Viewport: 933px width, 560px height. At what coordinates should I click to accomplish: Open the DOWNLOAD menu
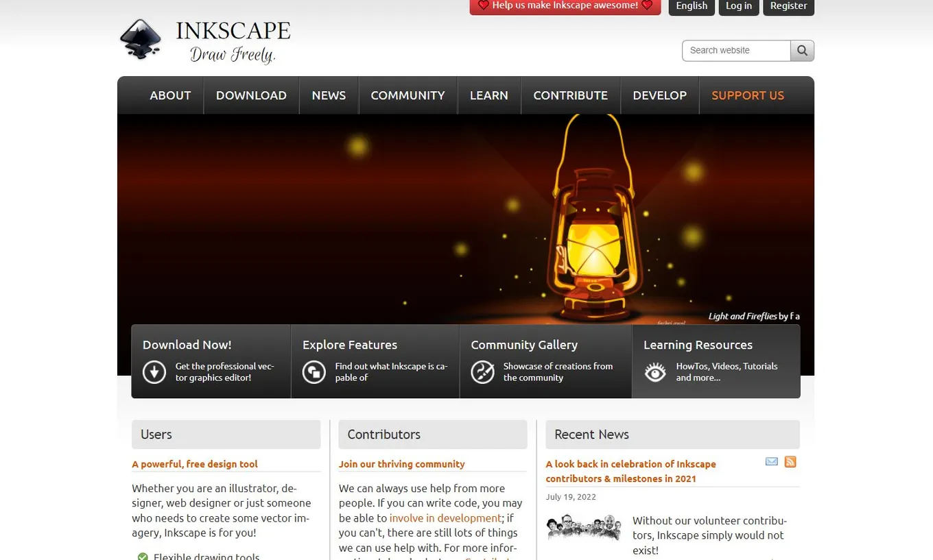251,95
